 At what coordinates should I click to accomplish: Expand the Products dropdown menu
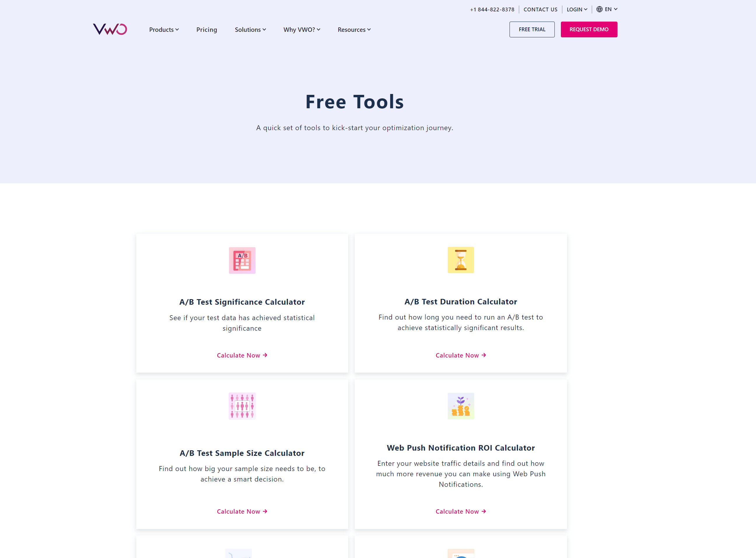click(x=163, y=29)
